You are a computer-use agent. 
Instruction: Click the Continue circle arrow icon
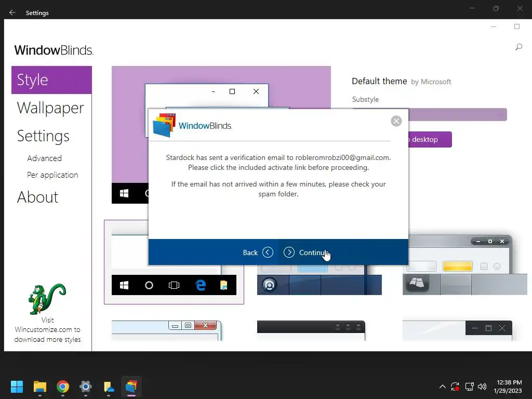click(289, 252)
